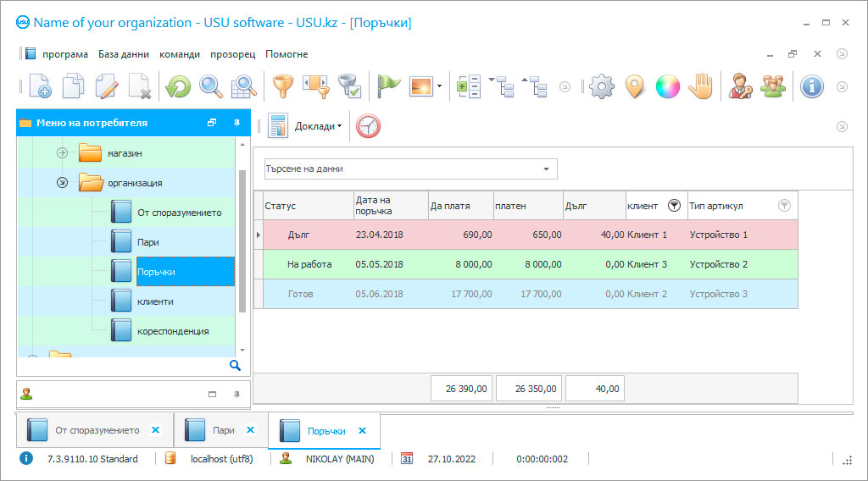The width and height of the screenshot is (868, 481).
Task: Click the red clock icon
Action: pos(368,126)
